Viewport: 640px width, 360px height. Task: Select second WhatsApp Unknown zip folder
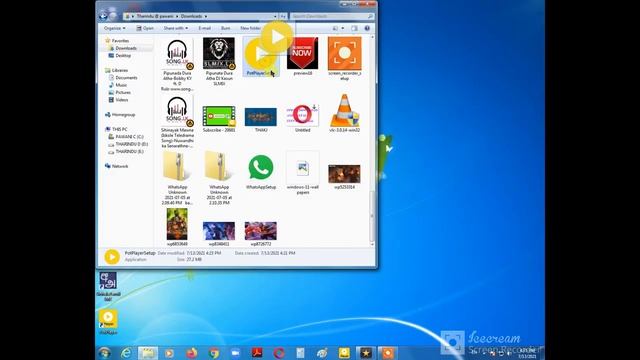[x=219, y=166]
